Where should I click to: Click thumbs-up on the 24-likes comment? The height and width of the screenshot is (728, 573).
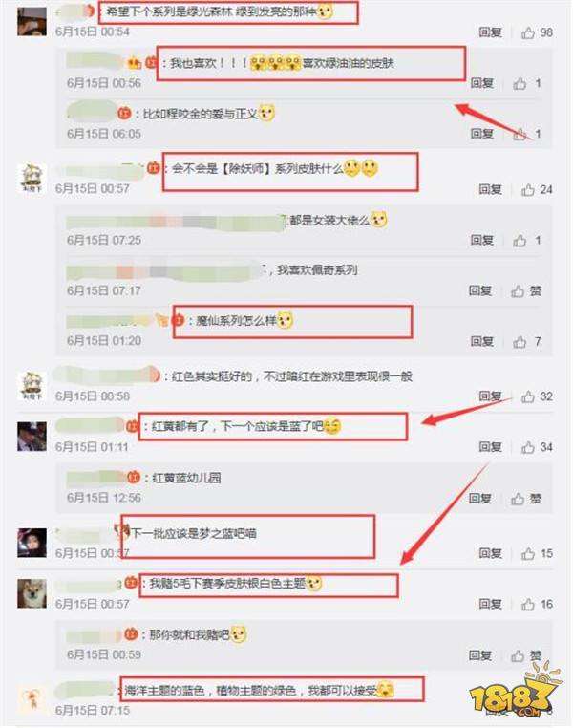527,189
